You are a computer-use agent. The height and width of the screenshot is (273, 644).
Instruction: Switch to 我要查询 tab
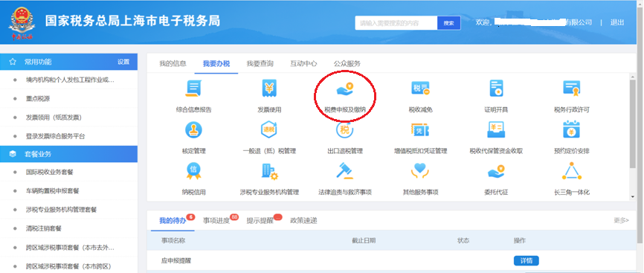tap(260, 64)
